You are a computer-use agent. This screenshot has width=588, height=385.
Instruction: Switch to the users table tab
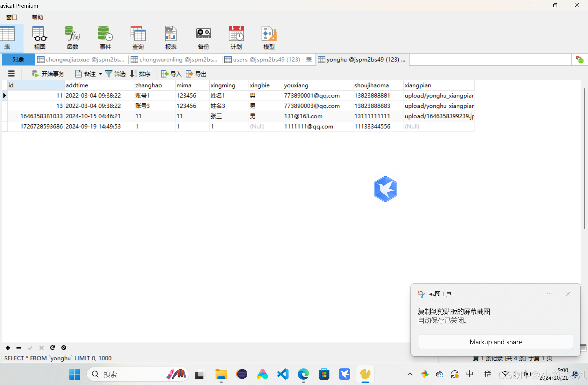pyautogui.click(x=268, y=59)
